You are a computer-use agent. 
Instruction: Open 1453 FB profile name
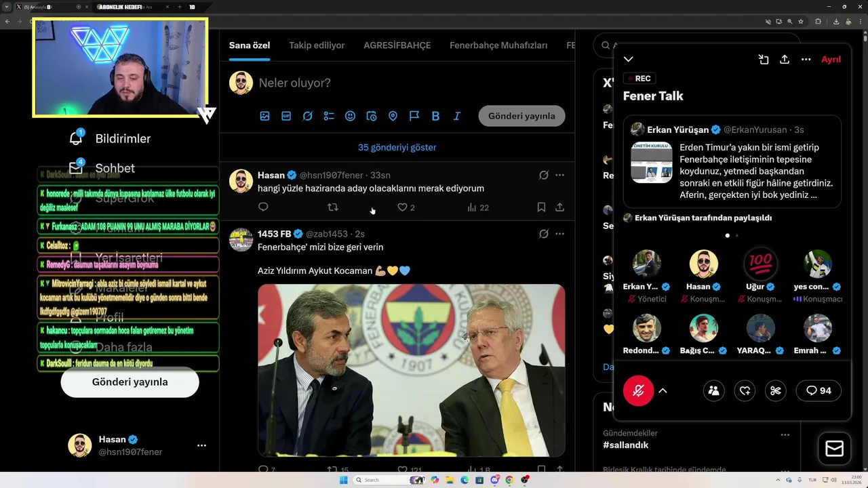[x=275, y=234]
